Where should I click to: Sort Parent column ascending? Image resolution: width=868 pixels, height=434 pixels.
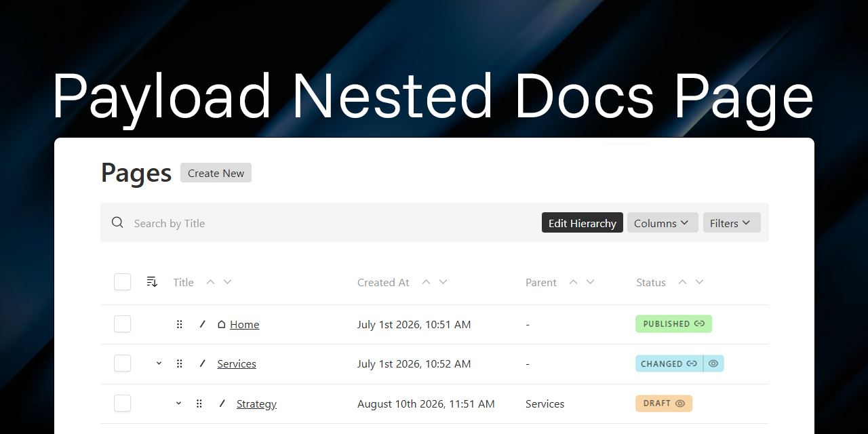point(573,282)
